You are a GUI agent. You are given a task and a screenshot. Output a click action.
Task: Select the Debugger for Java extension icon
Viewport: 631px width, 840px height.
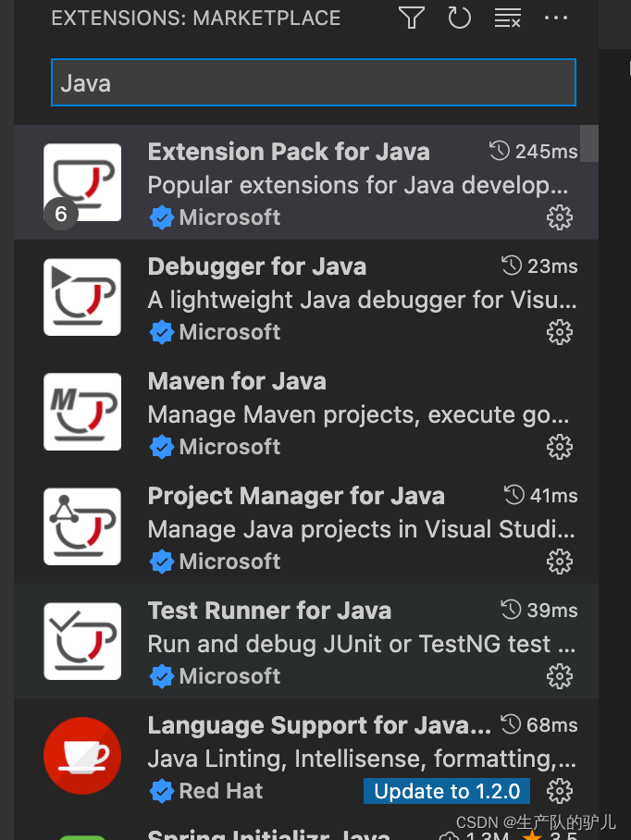tap(82, 296)
